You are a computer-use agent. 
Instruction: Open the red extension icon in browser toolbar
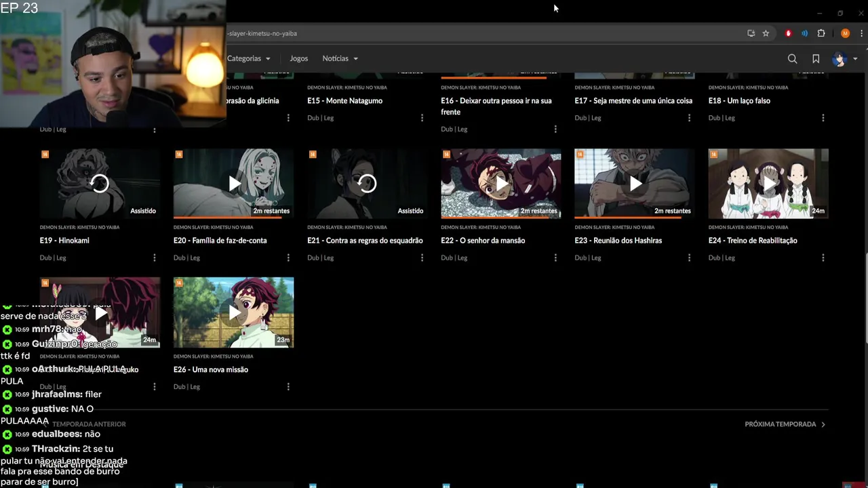tap(788, 33)
